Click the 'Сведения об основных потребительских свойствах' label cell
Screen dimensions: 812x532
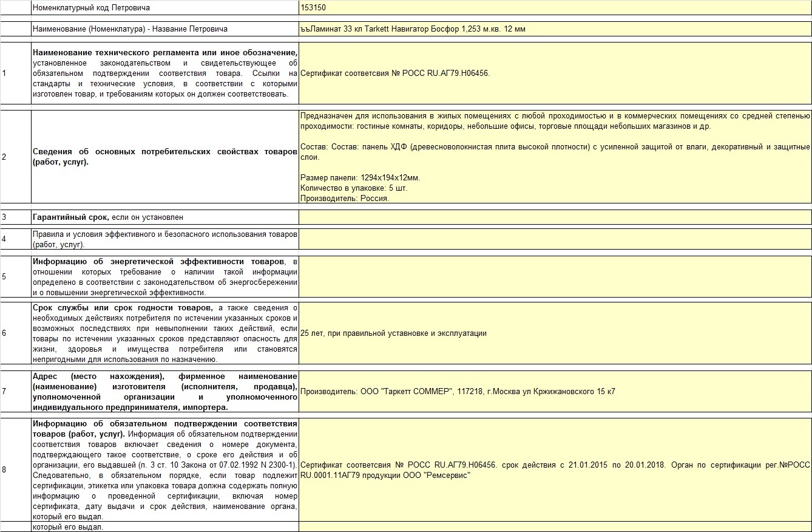(164, 157)
